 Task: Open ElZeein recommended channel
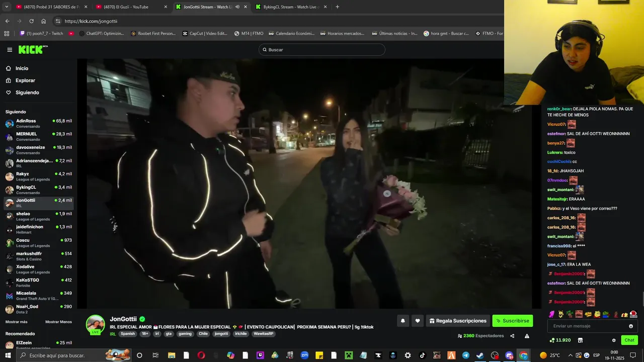pos(39,345)
